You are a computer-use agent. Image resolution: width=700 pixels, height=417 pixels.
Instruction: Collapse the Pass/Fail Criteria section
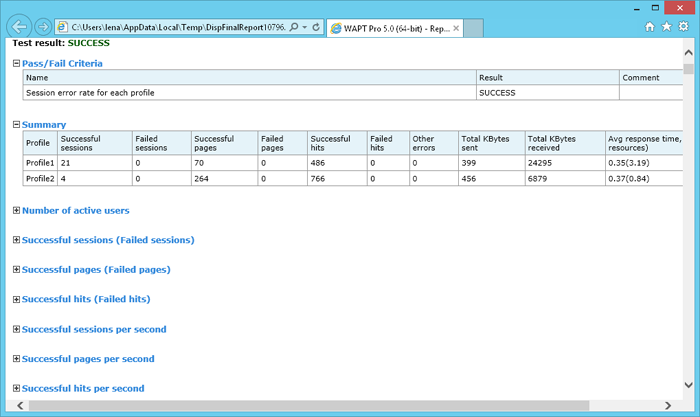[17, 63]
